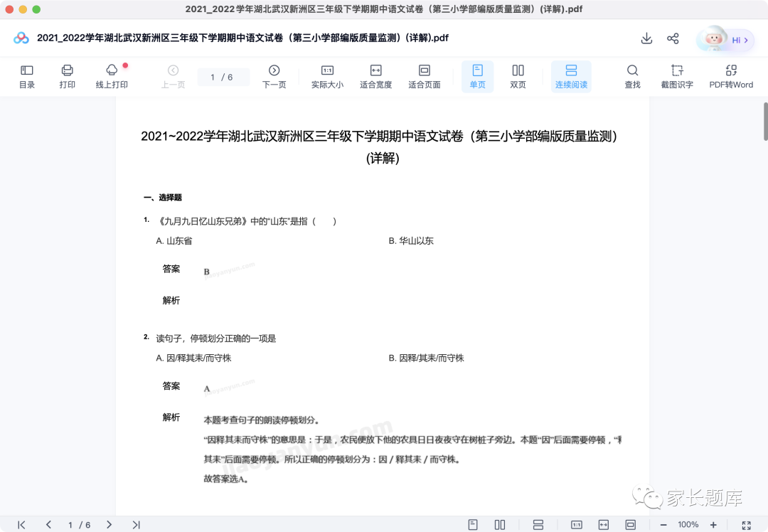Click fit width icon in bottom bar
This screenshot has width=768, height=532.
tap(604, 525)
